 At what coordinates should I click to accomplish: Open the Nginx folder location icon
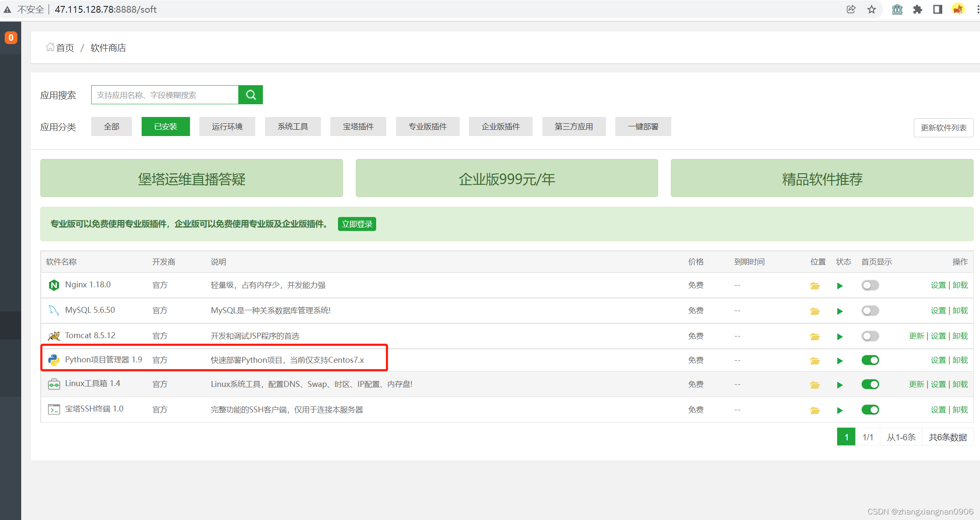(x=815, y=286)
